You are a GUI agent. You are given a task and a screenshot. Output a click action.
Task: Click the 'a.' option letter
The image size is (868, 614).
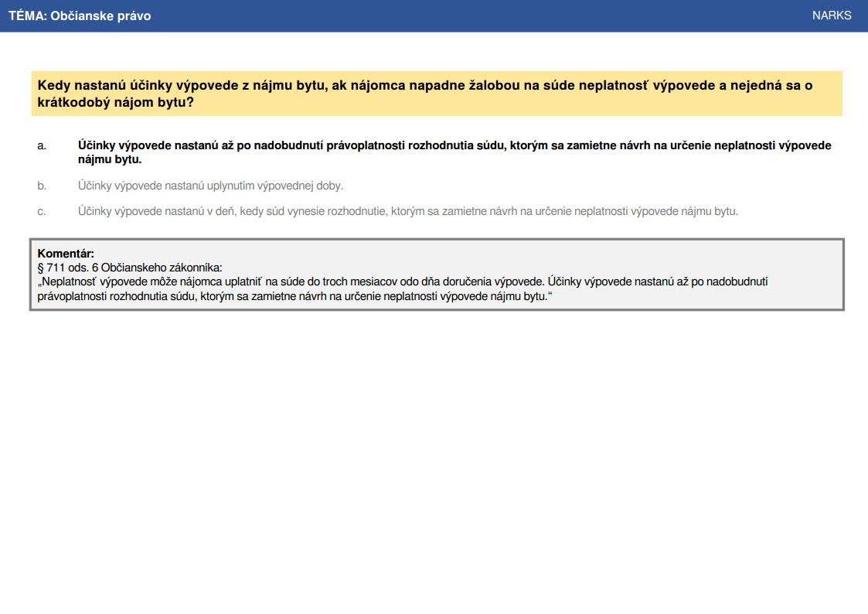coord(42,145)
